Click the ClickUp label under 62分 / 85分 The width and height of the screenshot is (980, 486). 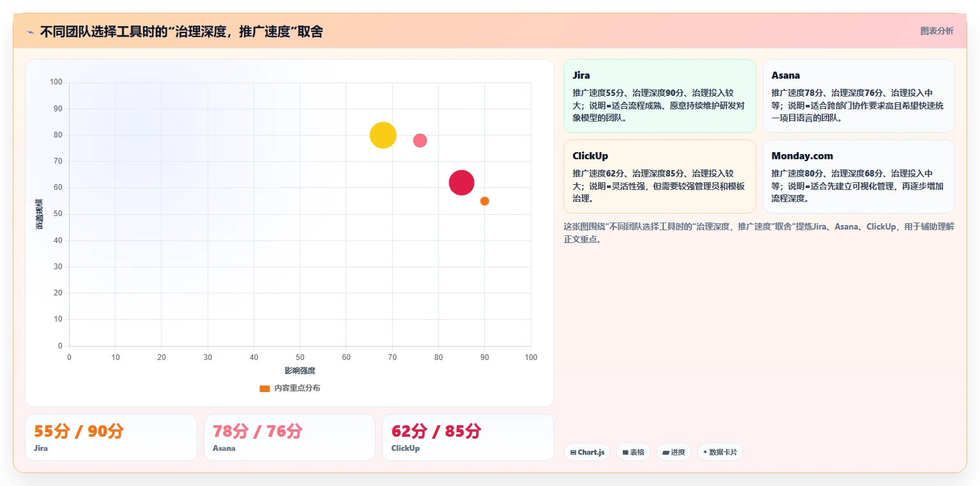click(x=406, y=448)
